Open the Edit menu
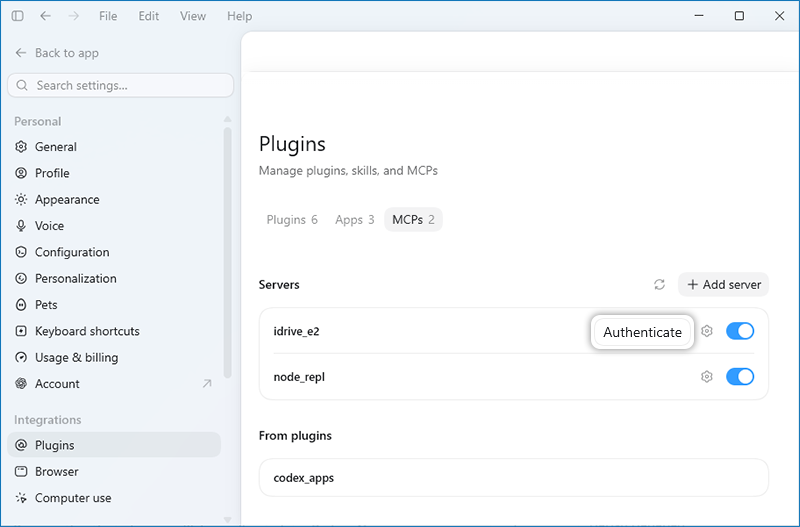 148,16
